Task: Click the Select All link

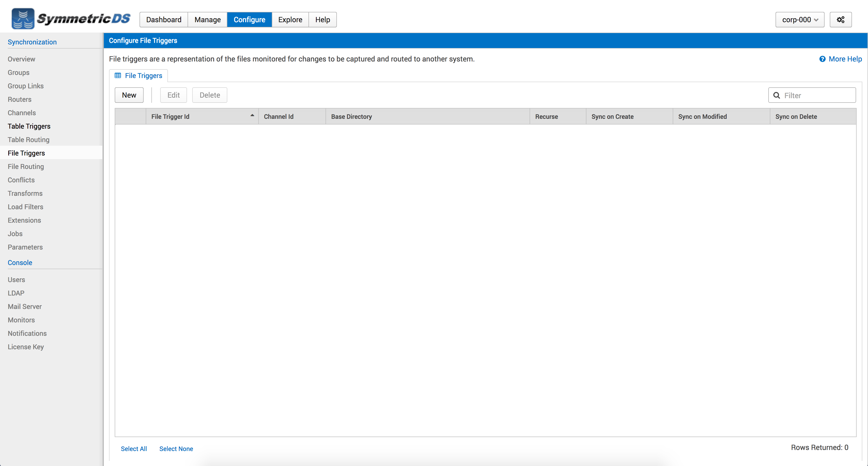Action: point(134,448)
